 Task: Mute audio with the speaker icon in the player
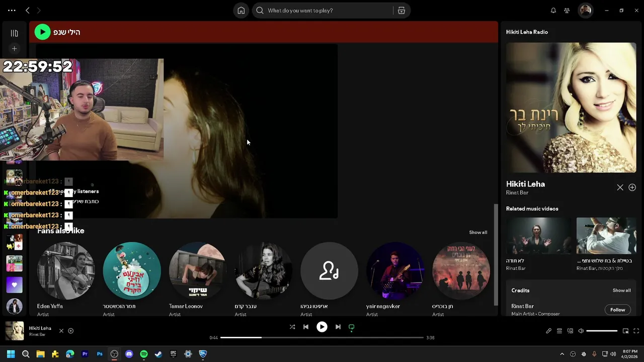pos(581,331)
